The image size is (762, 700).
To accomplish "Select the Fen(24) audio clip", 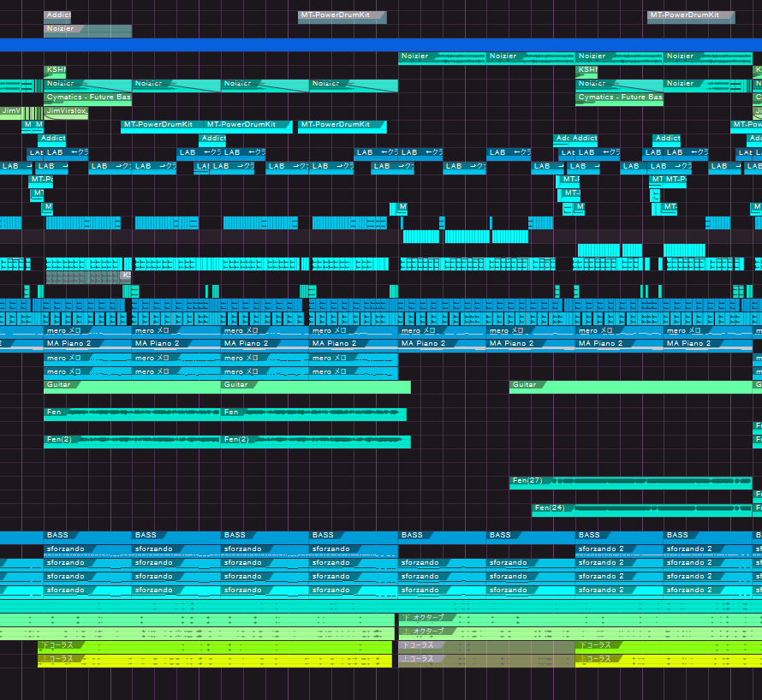I will pyautogui.click(x=641, y=510).
